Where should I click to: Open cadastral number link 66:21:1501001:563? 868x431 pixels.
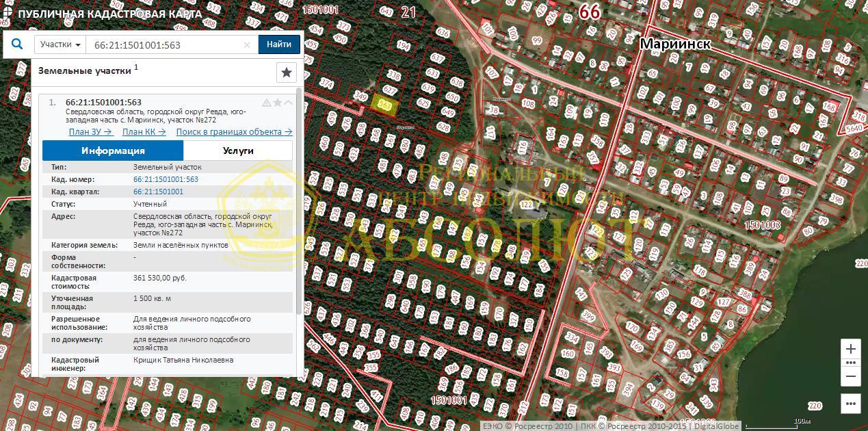coord(166,179)
